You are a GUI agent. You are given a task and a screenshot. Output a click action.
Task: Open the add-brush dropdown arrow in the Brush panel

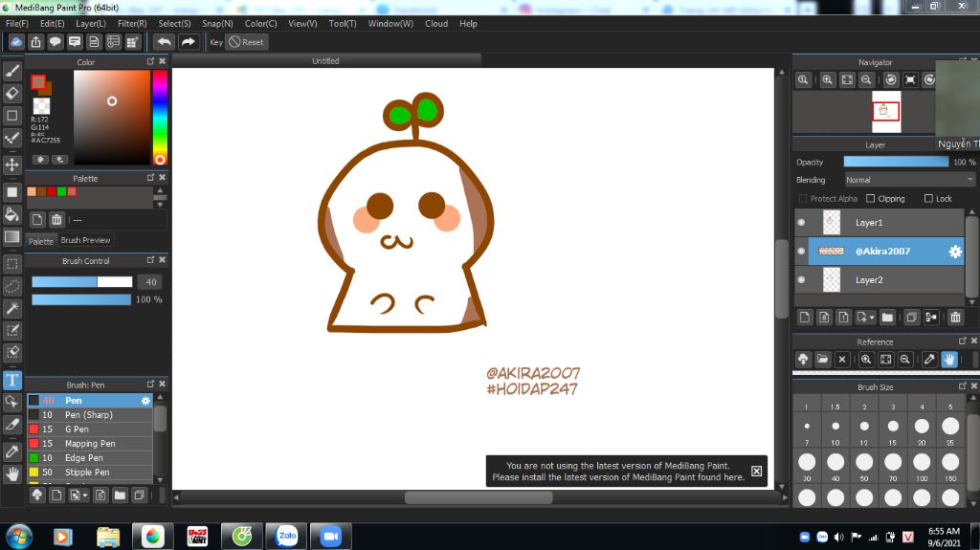tap(85, 495)
